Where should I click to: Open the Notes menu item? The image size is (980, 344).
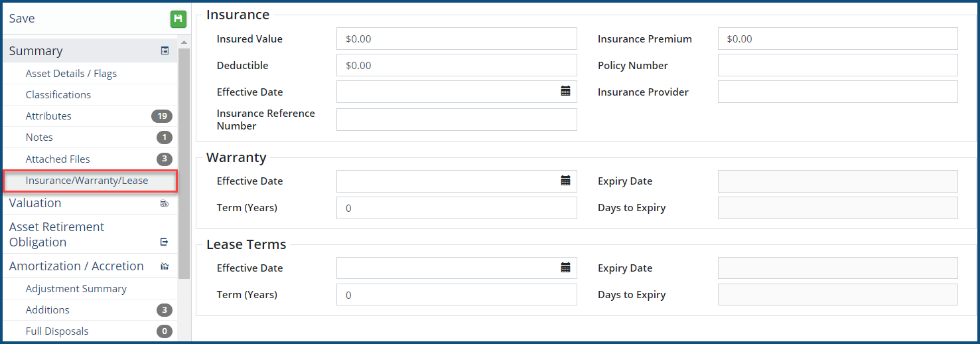coord(39,137)
